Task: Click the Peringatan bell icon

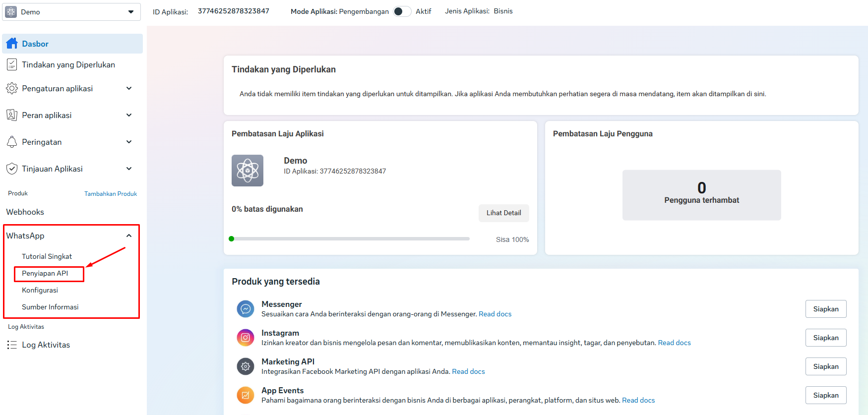Action: [x=12, y=142]
